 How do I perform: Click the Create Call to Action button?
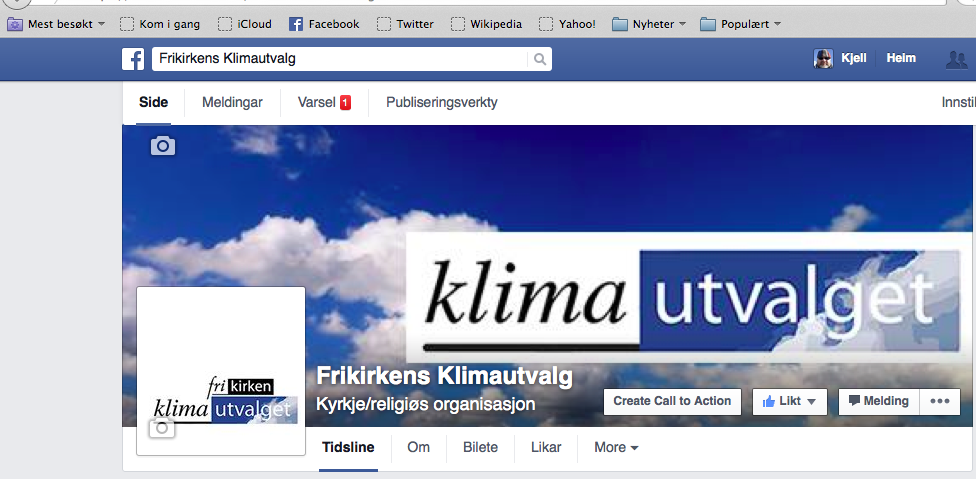pos(672,401)
